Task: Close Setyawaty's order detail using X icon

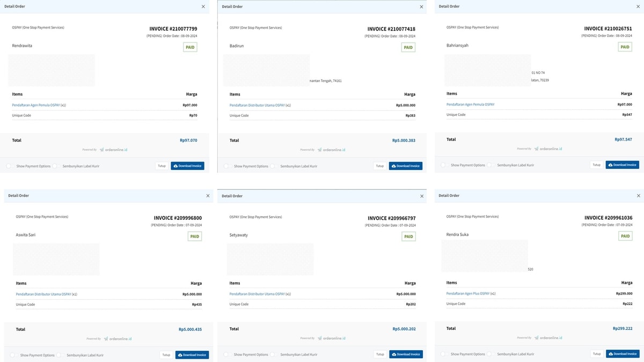Action: tap(422, 196)
